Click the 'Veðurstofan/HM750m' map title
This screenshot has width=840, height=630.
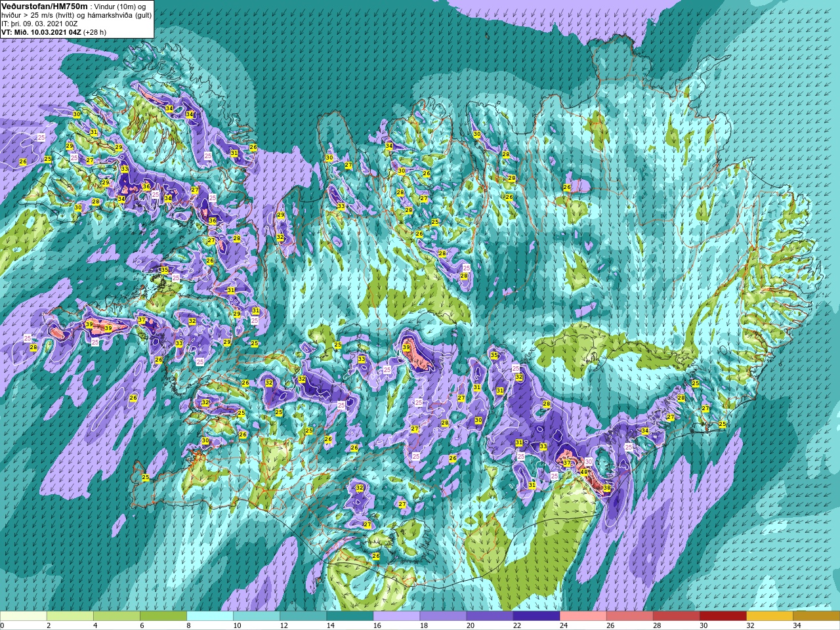pyautogui.click(x=45, y=6)
